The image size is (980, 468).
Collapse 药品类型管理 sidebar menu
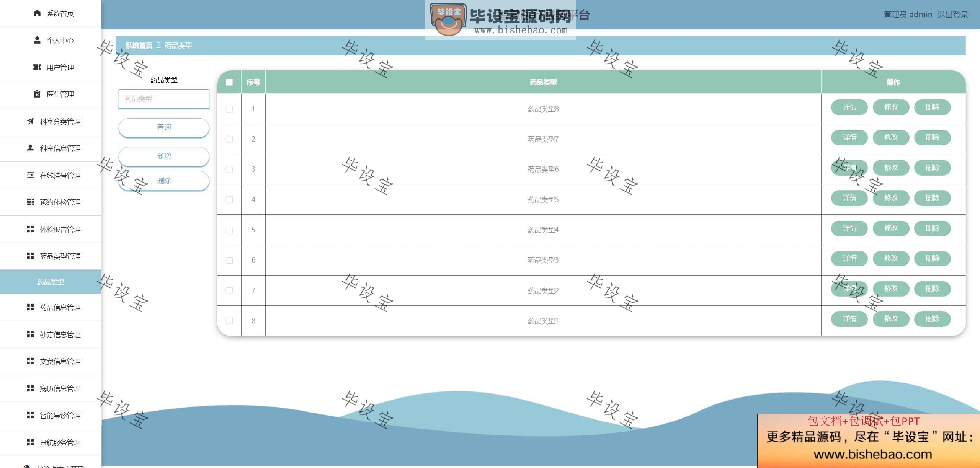pos(51,256)
